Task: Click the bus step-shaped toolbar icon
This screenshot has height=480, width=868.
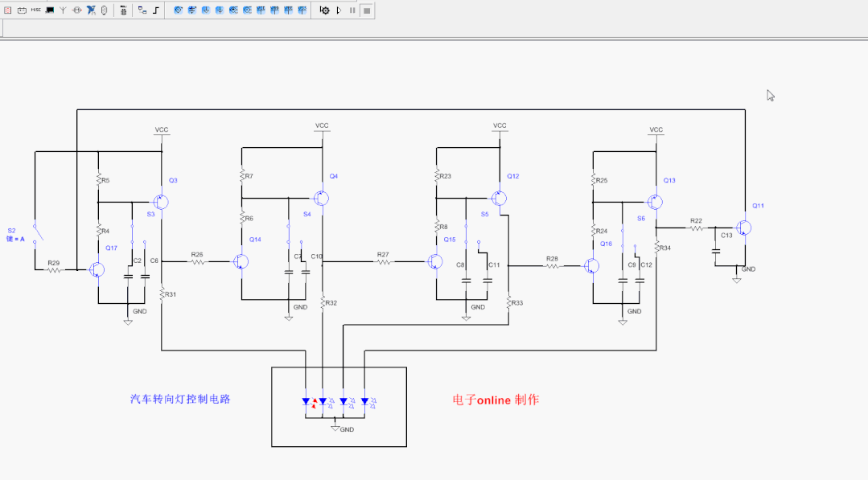Action: tap(156, 10)
